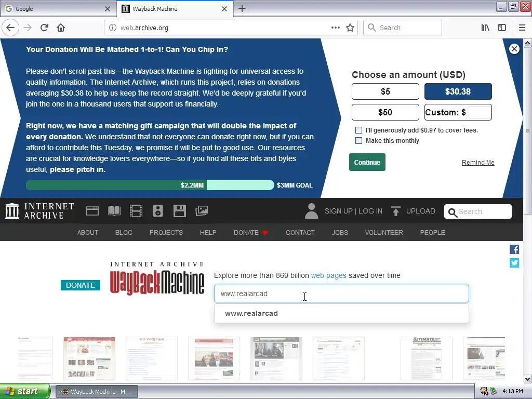Click the UPLOAD arrow icon

[395, 211]
